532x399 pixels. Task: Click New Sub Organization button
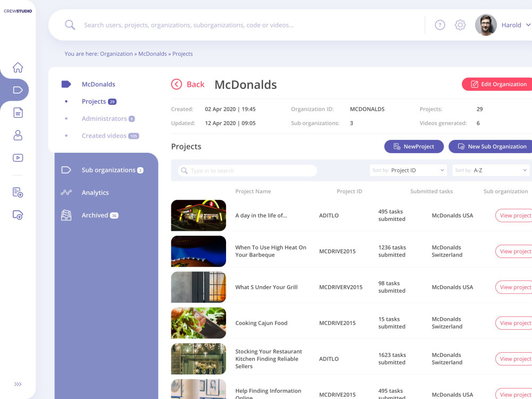click(491, 147)
